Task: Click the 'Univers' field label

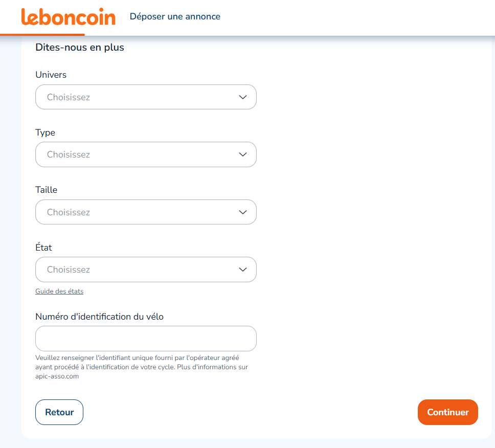Action: (51, 75)
